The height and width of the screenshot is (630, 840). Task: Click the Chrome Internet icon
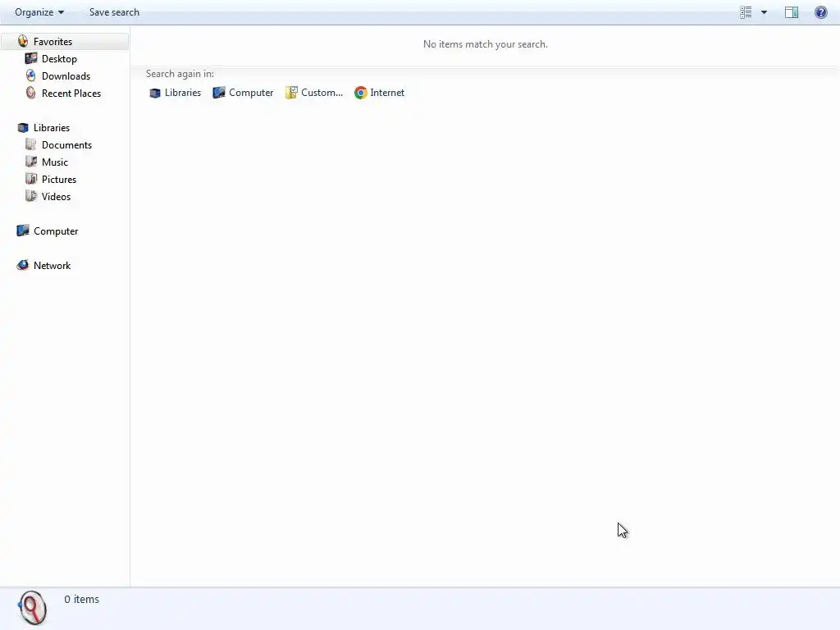pos(361,93)
